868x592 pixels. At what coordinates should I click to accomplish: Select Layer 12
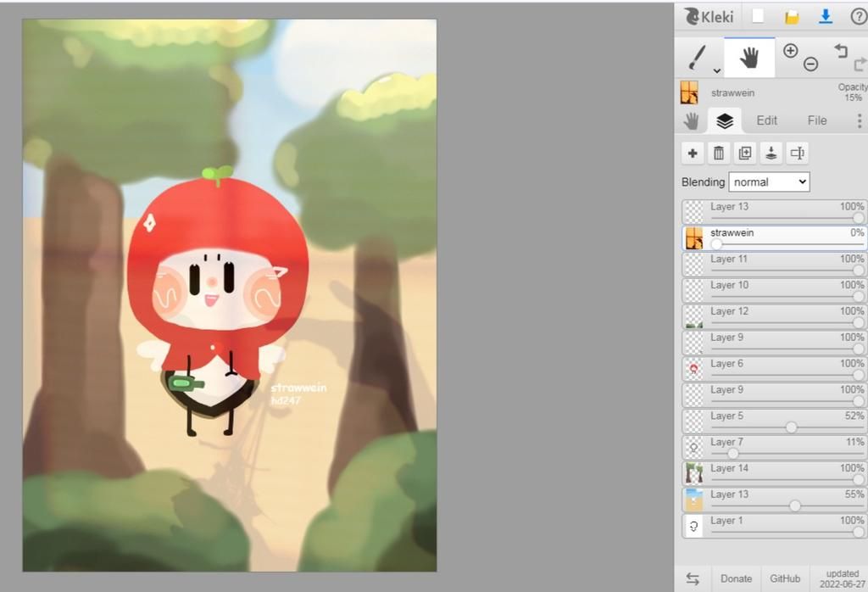(x=775, y=316)
